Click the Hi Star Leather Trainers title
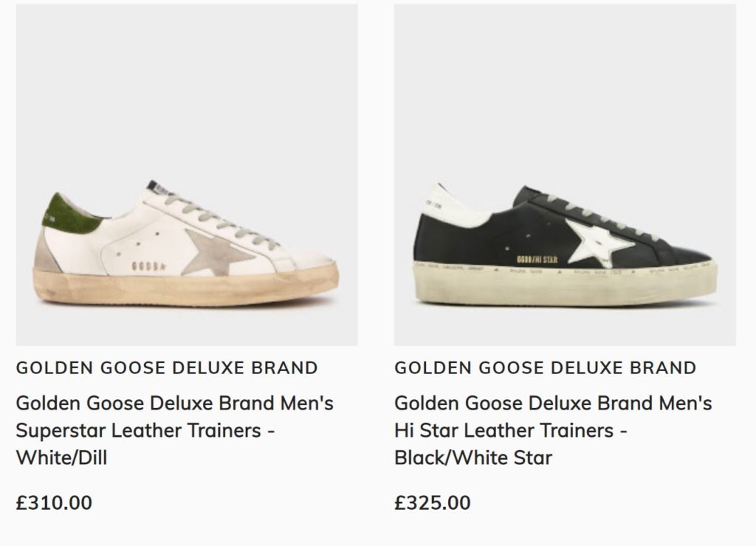756x546 pixels. pyautogui.click(x=553, y=430)
